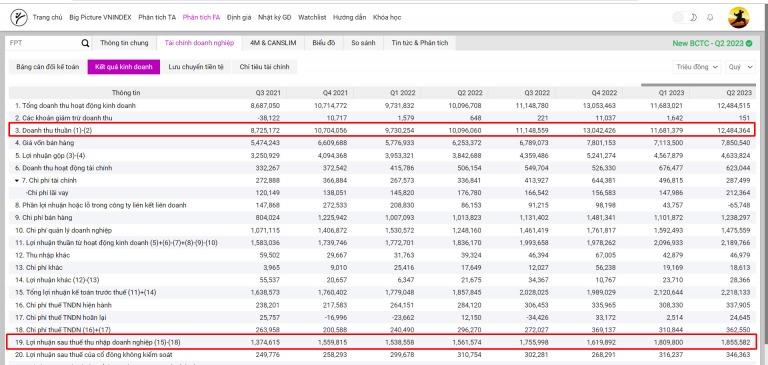Toggle dark mode switch
Image resolution: width=768 pixels, height=365 pixels.
click(685, 18)
